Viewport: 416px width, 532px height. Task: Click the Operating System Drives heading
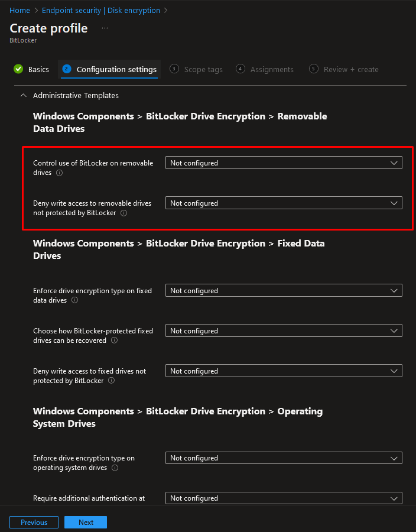[x=178, y=417]
